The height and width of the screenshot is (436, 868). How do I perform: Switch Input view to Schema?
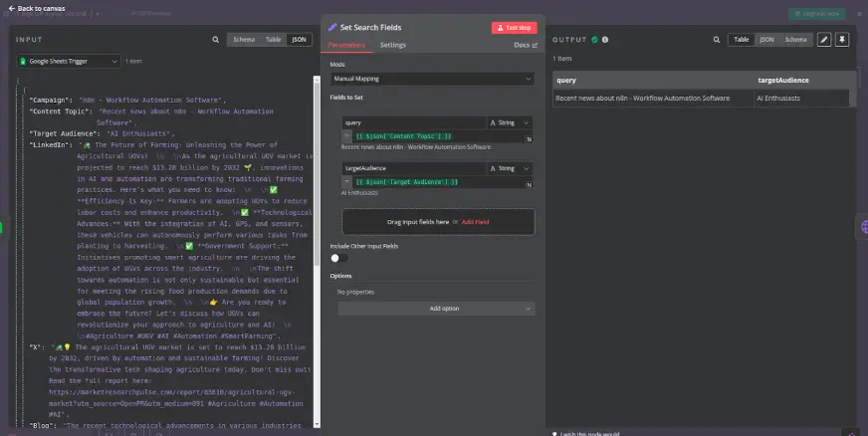244,40
